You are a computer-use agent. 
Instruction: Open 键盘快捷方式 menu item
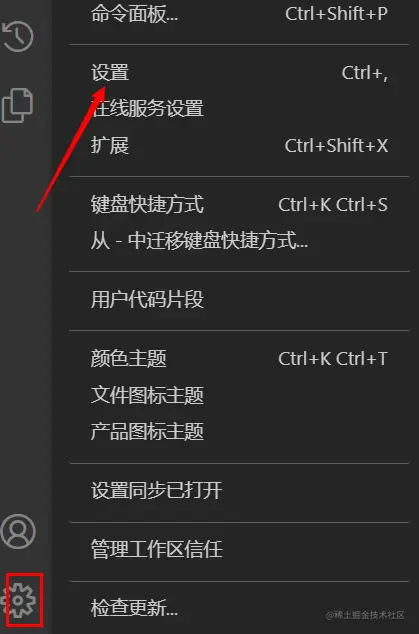239,205
